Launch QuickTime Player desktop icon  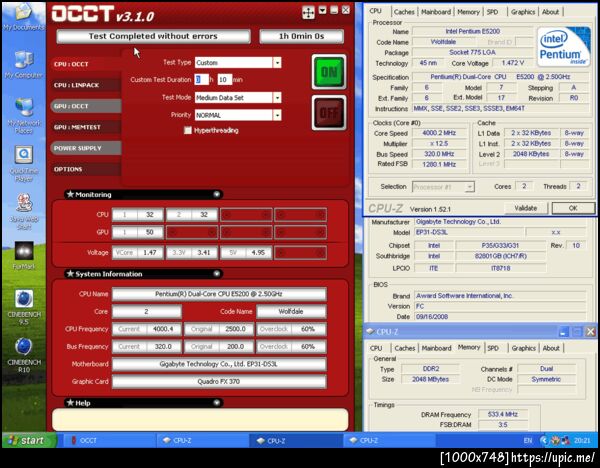pyautogui.click(x=23, y=164)
